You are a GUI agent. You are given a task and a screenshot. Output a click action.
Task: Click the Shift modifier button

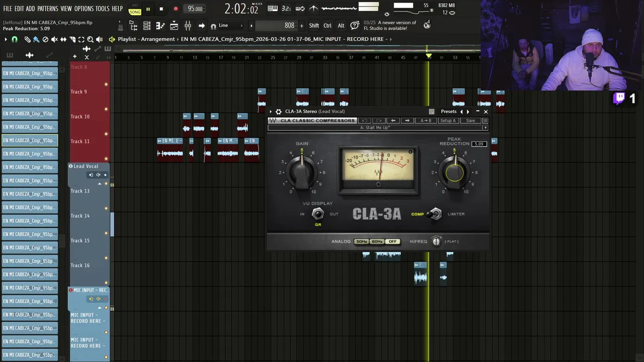(314, 26)
